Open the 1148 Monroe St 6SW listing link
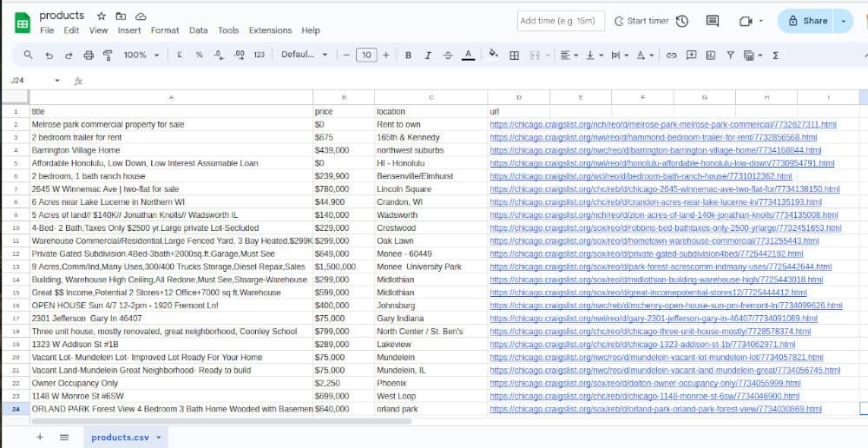This screenshot has height=448, width=868. (644, 396)
